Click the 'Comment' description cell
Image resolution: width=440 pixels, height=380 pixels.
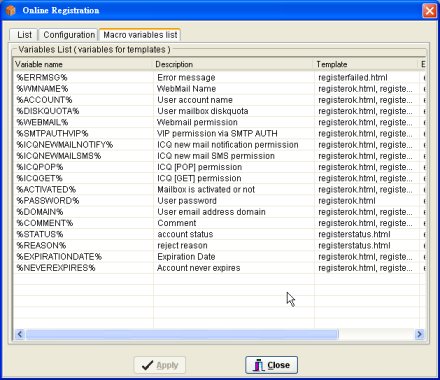pos(177,223)
